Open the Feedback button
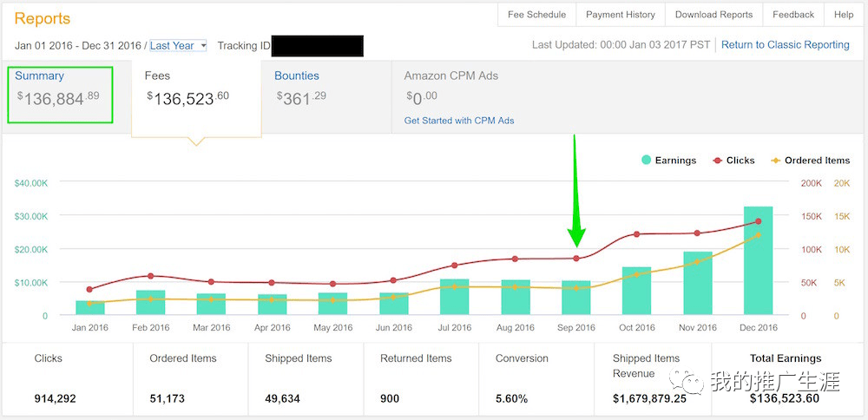Image resolution: width=868 pixels, height=420 pixels. pos(793,15)
